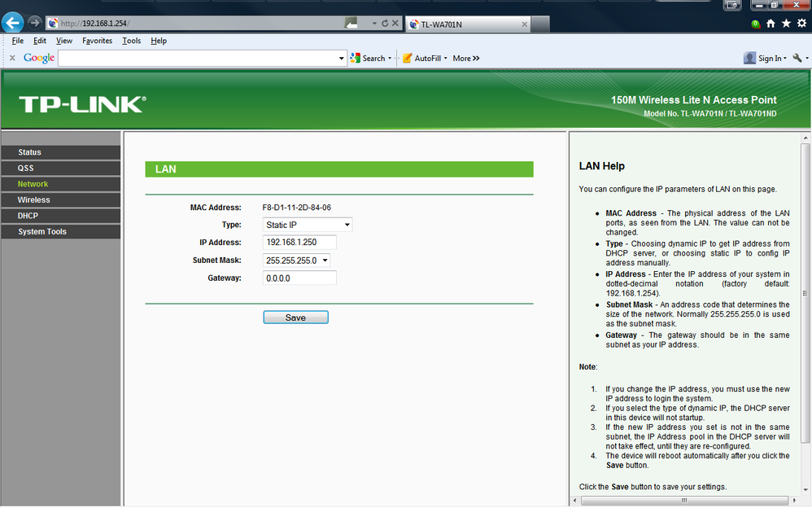Click the browser forward arrow button
The width and height of the screenshot is (812, 508).
34,23
